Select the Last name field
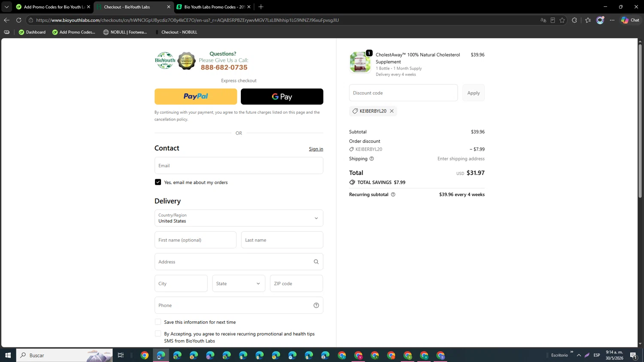 pos(282,240)
